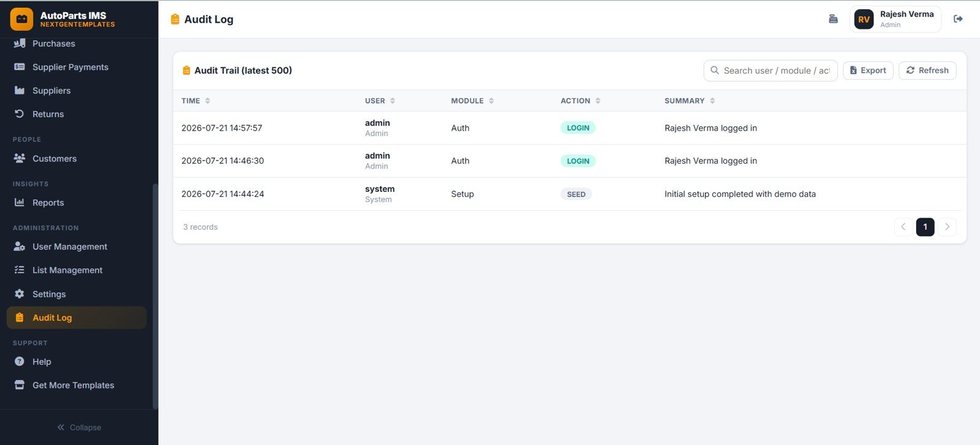This screenshot has width=980, height=445.
Task: Select timestamp 2026-07-21 14:44:24
Action: 222,194
